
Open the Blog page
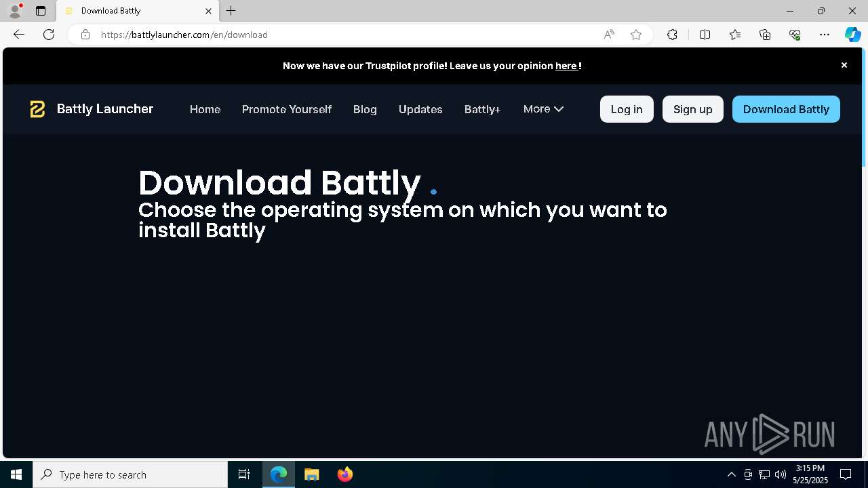point(365,109)
